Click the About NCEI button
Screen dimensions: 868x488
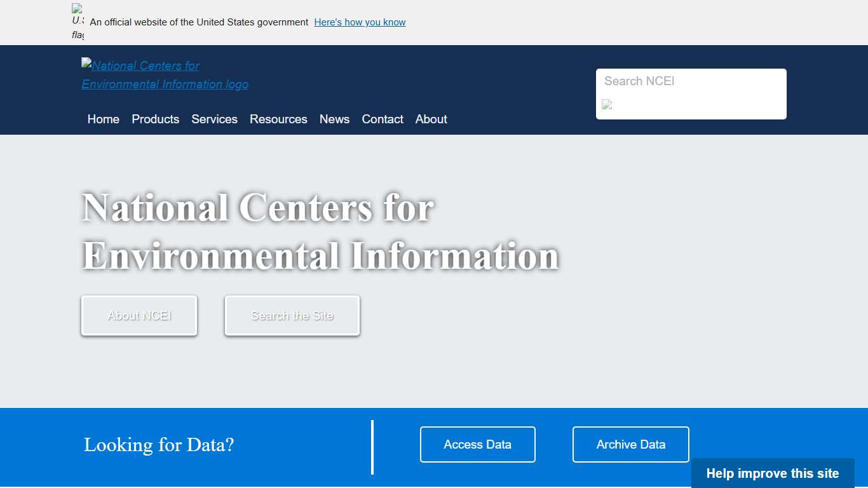point(139,315)
